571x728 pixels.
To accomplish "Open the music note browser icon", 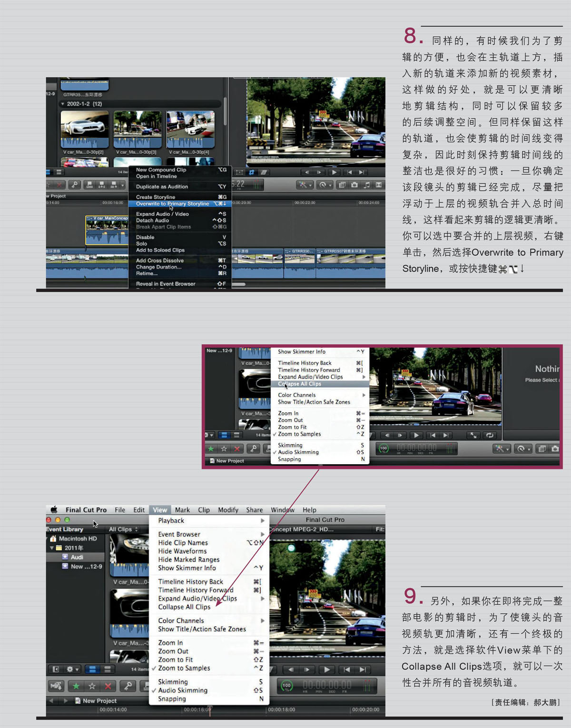I will point(367,185).
